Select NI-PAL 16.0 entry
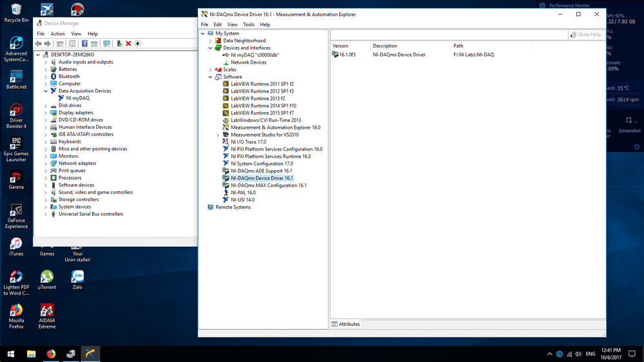The image size is (644, 362). pyautogui.click(x=243, y=193)
